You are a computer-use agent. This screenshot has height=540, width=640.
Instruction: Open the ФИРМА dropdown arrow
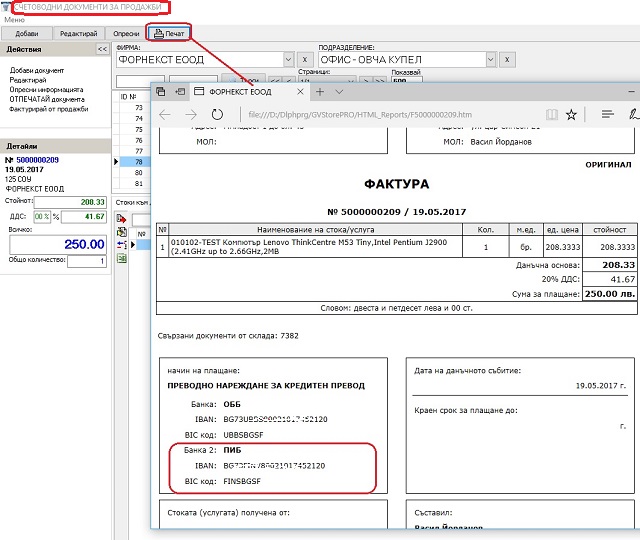[288, 60]
